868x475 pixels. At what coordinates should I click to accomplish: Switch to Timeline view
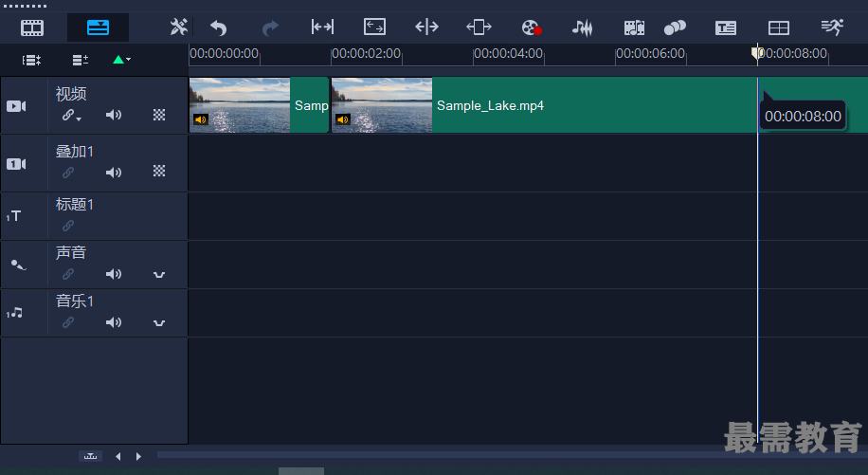click(x=98, y=27)
